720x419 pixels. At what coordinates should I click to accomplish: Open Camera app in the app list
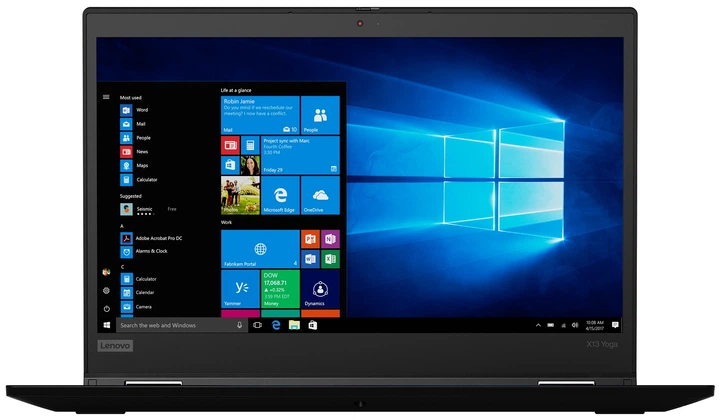[x=136, y=306]
